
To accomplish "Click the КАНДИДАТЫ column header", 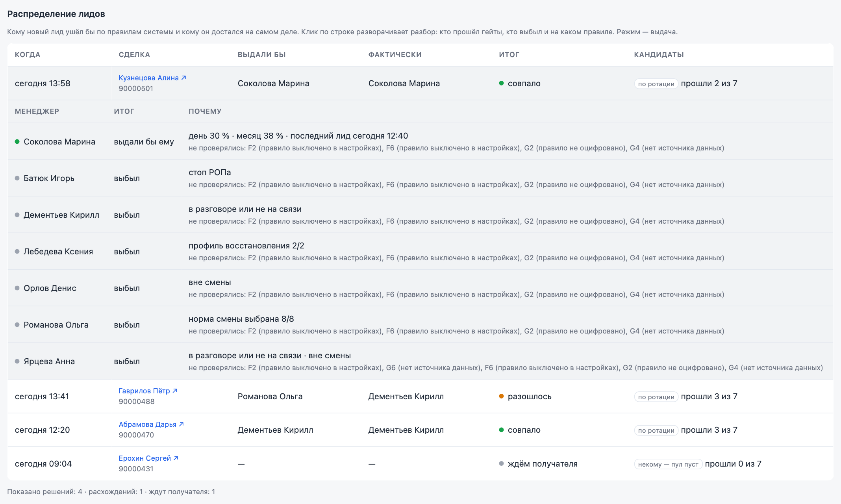I will [659, 55].
